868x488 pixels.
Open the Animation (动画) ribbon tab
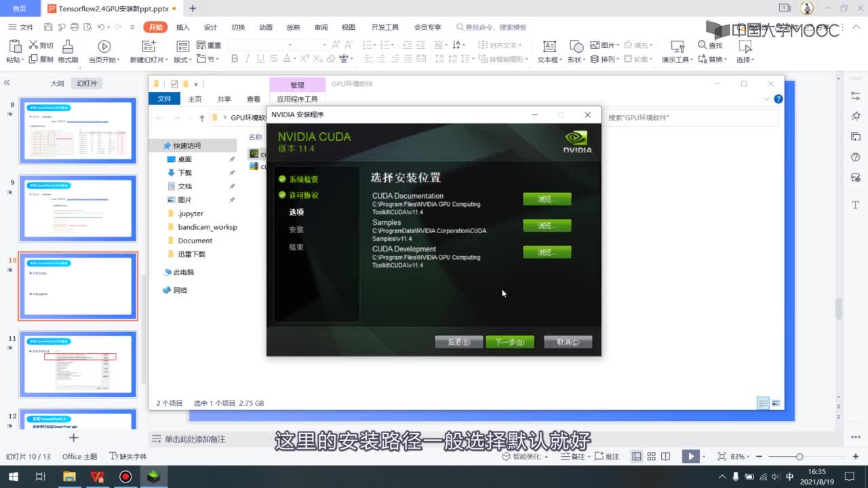(x=266, y=27)
